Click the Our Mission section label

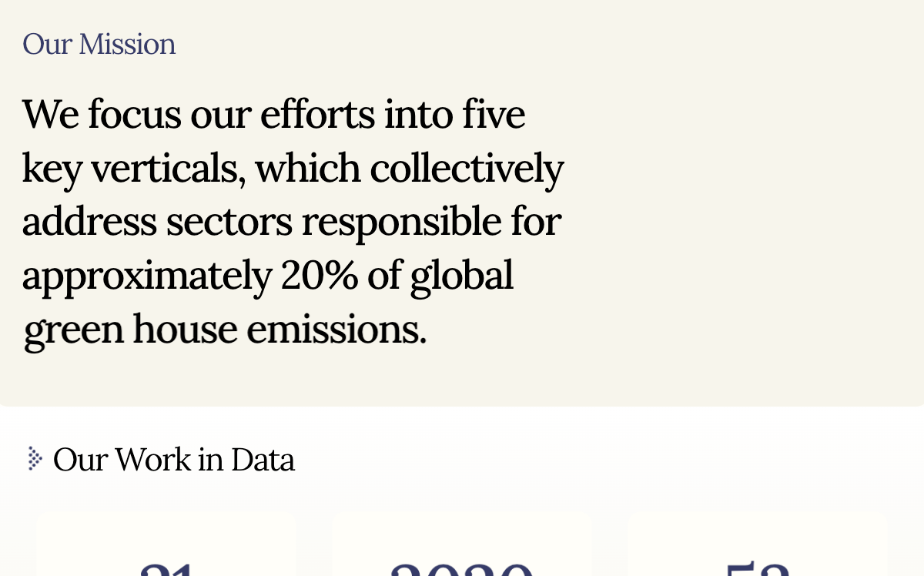99,44
